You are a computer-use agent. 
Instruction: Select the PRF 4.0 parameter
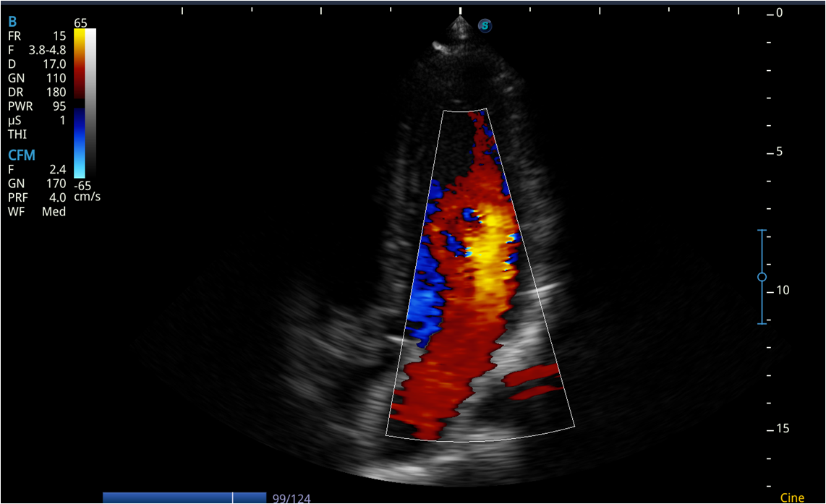37,197
